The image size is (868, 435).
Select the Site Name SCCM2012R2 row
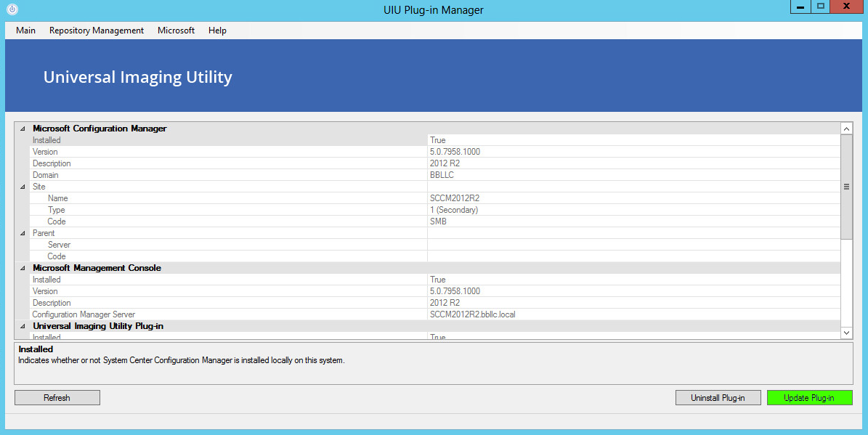tap(218, 198)
